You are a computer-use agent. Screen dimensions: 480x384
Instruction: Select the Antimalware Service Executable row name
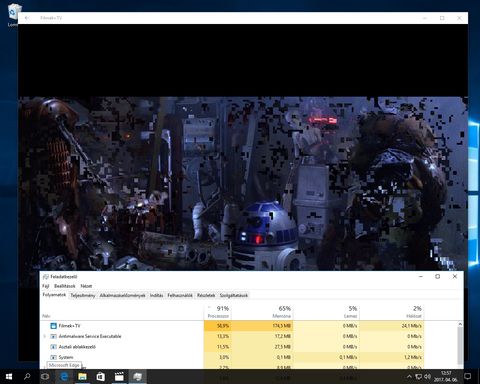(x=90, y=336)
